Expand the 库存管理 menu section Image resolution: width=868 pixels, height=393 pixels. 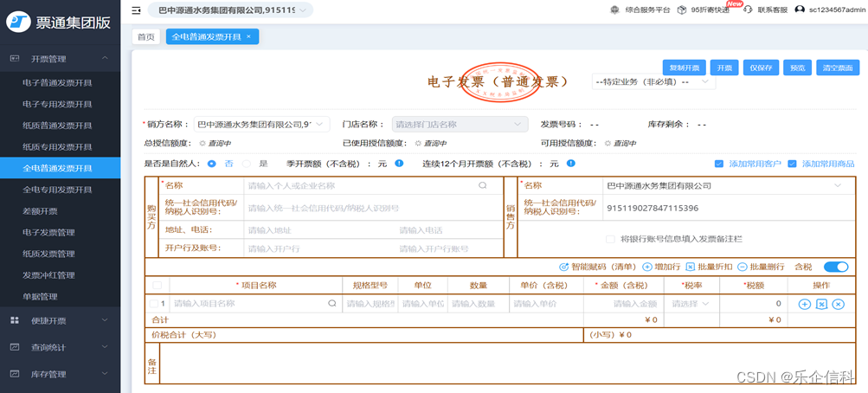[106, 374]
